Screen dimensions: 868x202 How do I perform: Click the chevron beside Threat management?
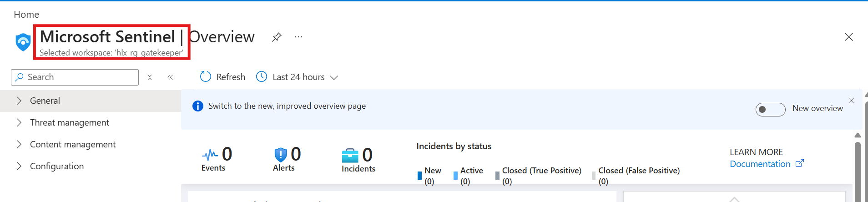[19, 123]
